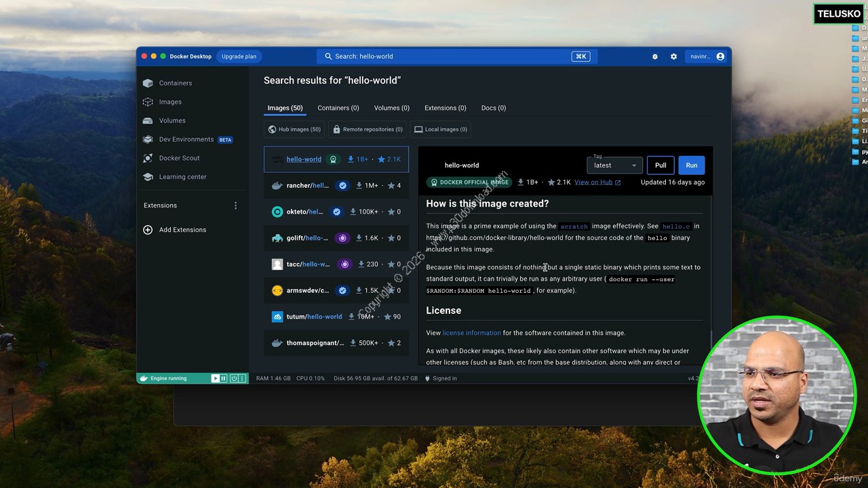Image resolution: width=868 pixels, height=488 pixels.
Task: Switch to the Containers (0) results tab
Action: click(x=338, y=108)
